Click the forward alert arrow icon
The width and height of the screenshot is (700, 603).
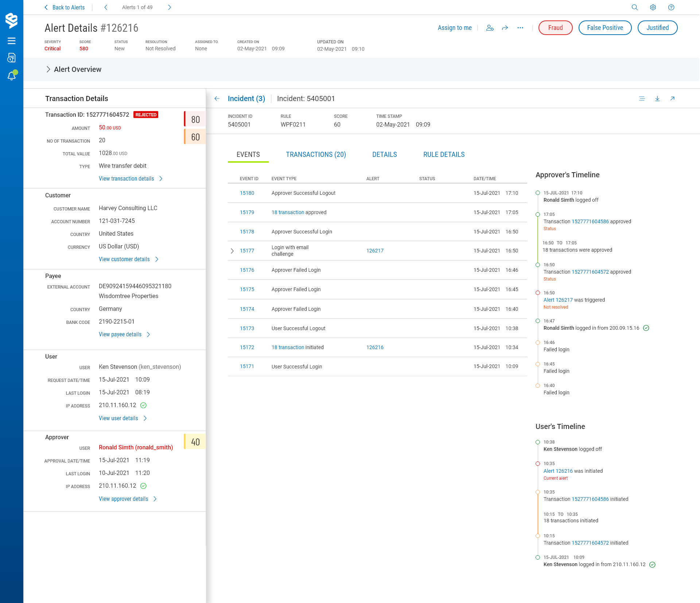pos(505,28)
